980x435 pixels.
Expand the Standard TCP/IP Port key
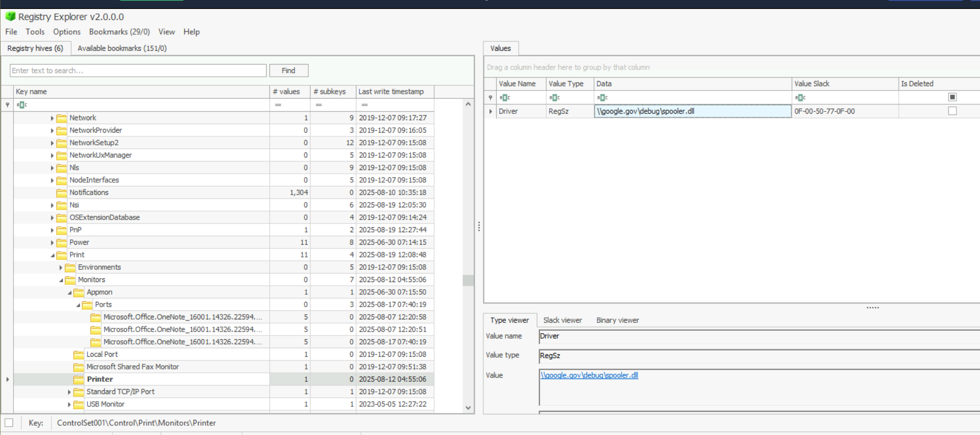pyautogui.click(x=69, y=392)
